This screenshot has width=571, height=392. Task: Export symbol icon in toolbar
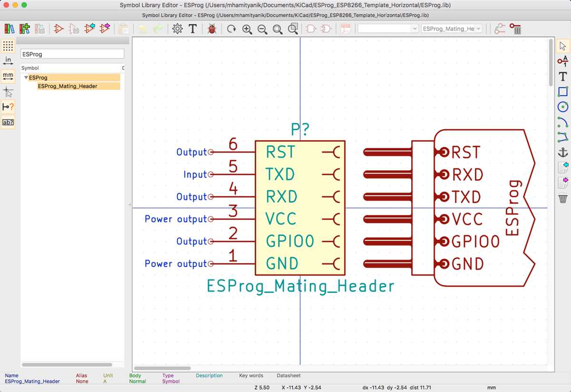[x=105, y=29]
